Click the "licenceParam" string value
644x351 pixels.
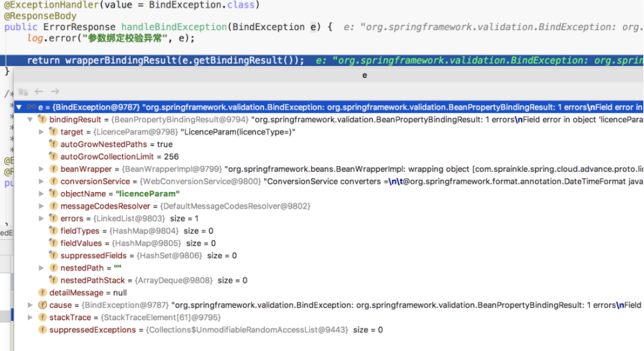click(x=148, y=193)
